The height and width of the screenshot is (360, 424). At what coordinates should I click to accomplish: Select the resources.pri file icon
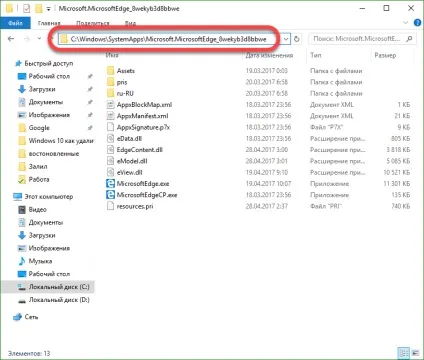(x=111, y=206)
